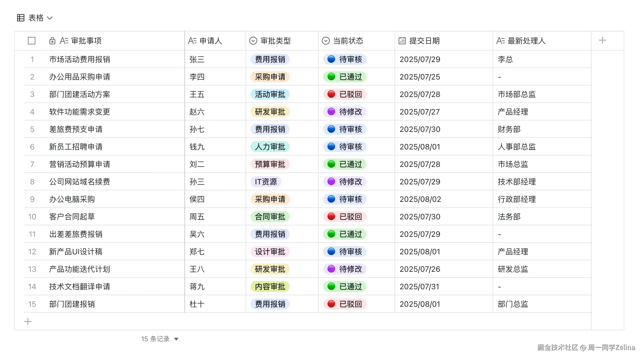Click applicant cell 杜十
Screen dimensions: 644x360
tap(215, 304)
